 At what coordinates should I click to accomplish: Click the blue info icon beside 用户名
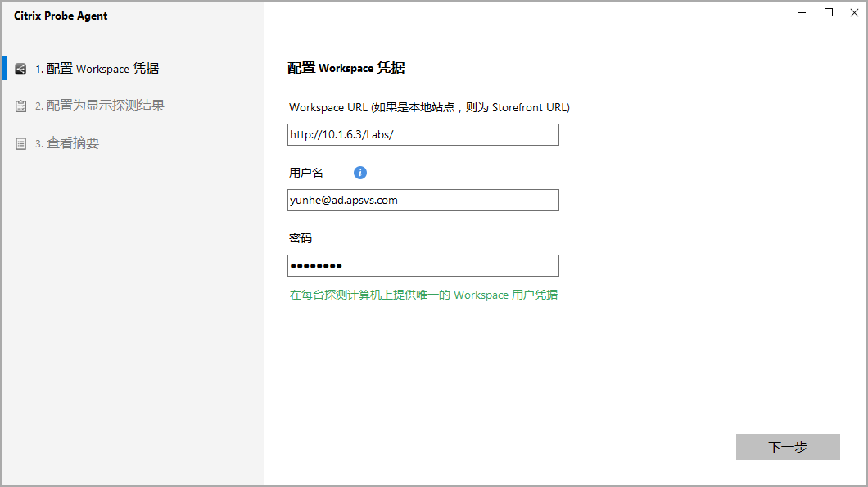pos(359,173)
